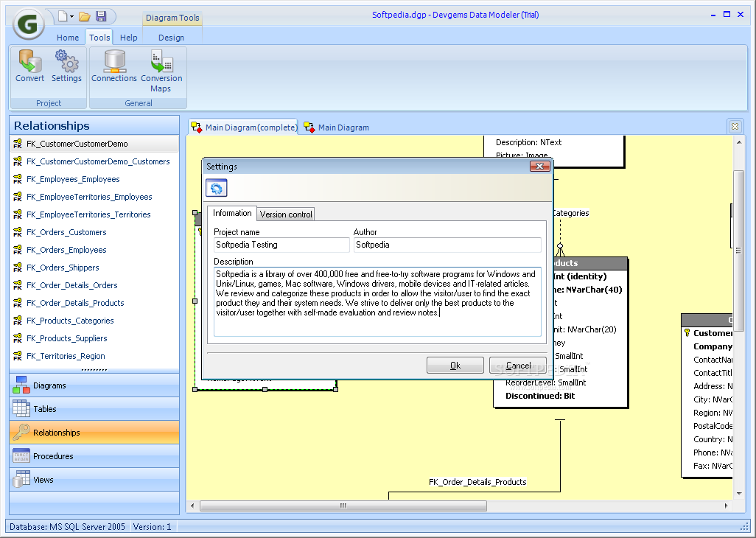
Task: Switch to the second Main Diagram tab
Action: point(337,127)
